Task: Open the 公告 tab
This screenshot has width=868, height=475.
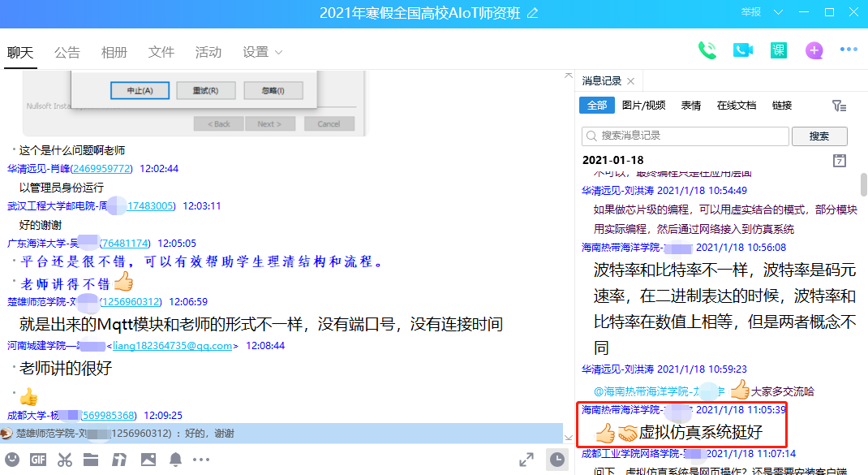Action: tap(67, 52)
